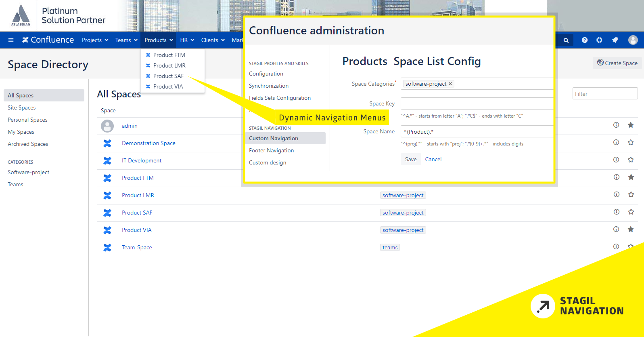Filter by Software-project category in sidebar
644x337 pixels.
pyautogui.click(x=28, y=172)
